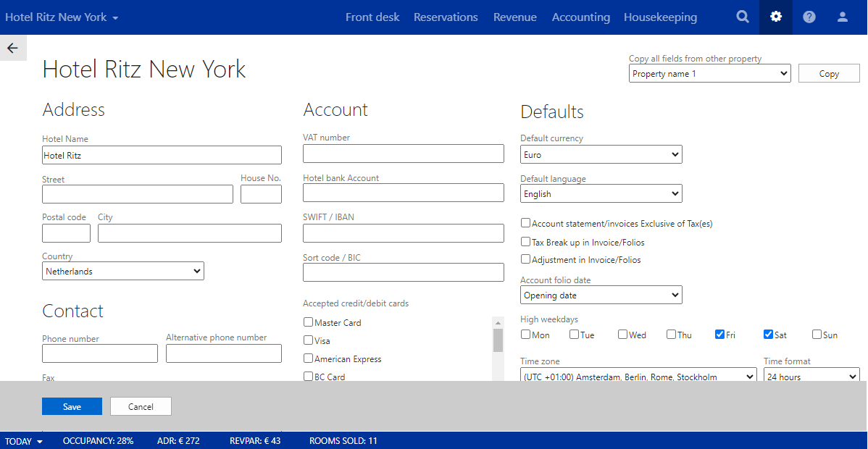Open the Revenue menu

point(515,17)
